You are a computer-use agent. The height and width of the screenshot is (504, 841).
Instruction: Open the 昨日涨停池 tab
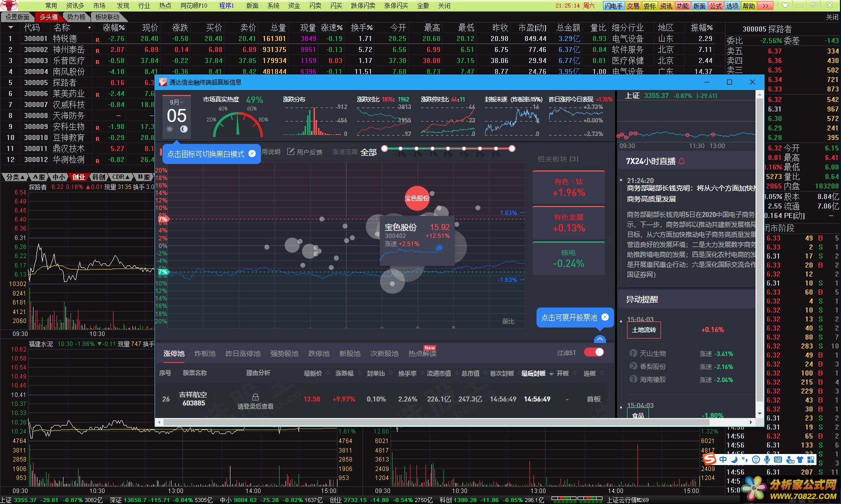click(243, 353)
